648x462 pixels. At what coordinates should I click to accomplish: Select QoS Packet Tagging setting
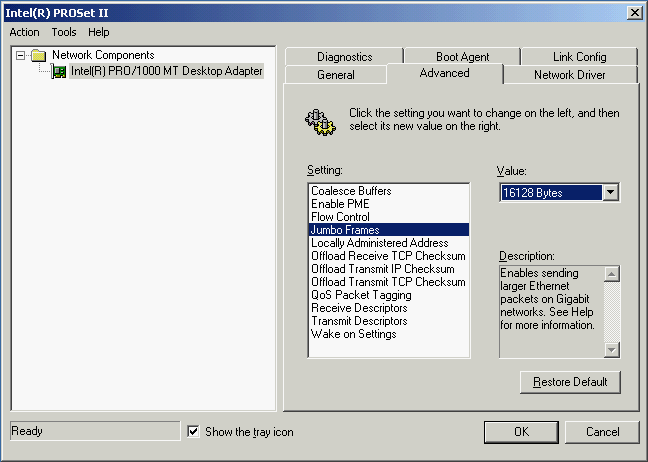pyautogui.click(x=389, y=295)
